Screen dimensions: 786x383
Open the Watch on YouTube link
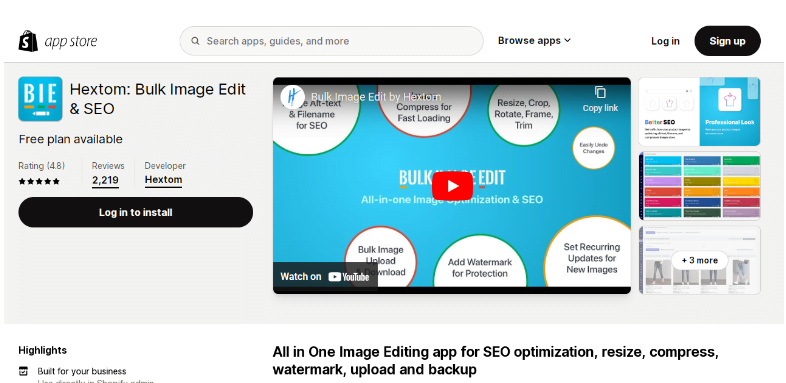point(325,277)
